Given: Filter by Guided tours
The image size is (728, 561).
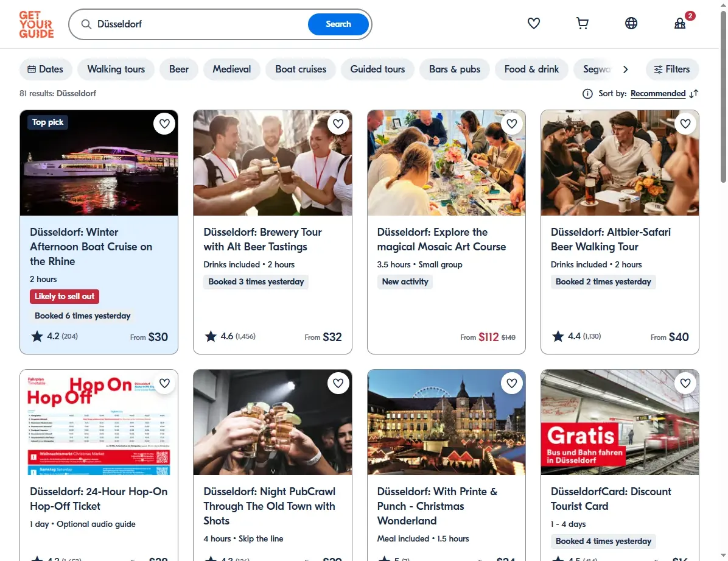Looking at the screenshot, I should pos(377,69).
